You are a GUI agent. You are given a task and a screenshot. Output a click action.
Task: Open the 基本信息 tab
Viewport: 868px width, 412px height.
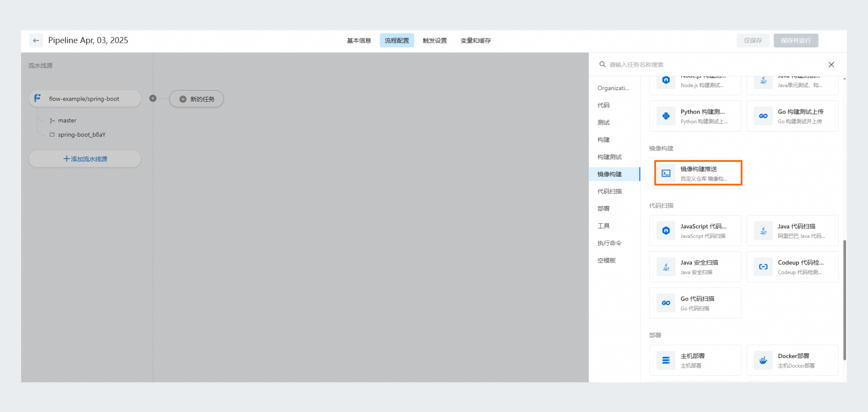[359, 40]
